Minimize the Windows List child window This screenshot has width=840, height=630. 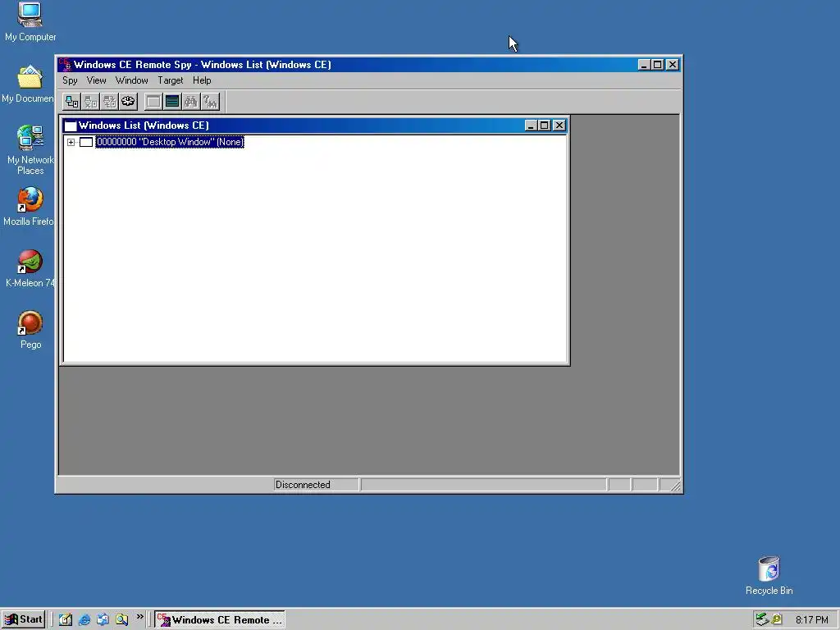[x=531, y=126]
